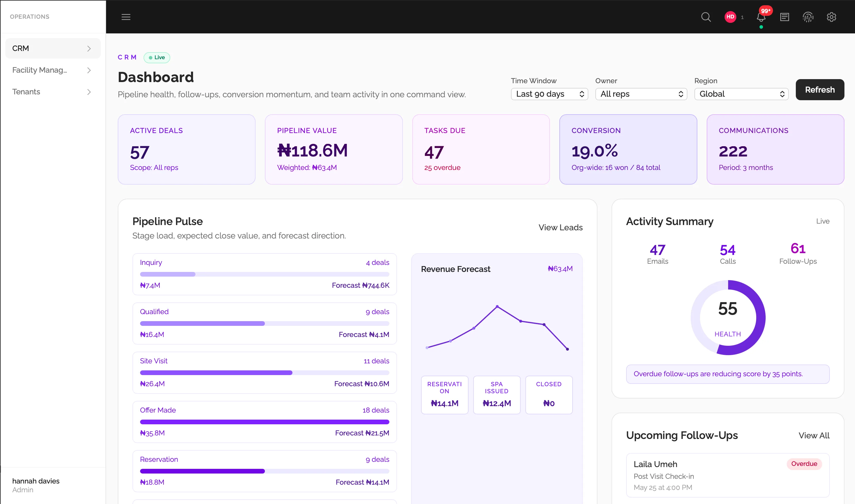Click the OPERATIONS sidebar header

[30, 17]
